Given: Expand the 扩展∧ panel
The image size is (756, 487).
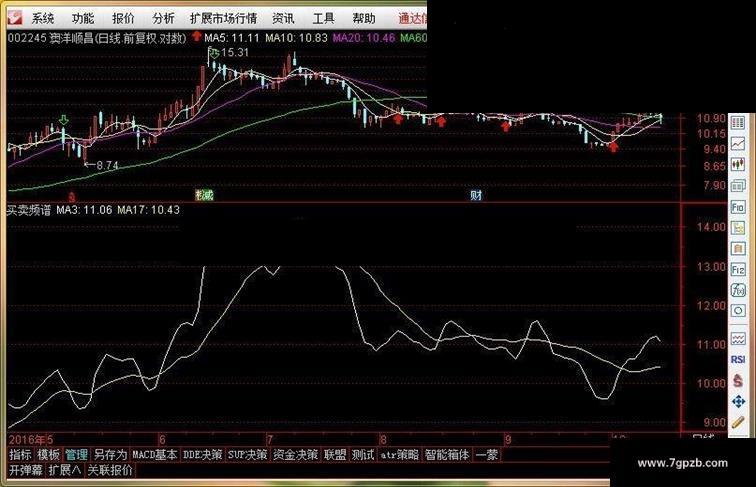Looking at the screenshot, I should pos(65,470).
